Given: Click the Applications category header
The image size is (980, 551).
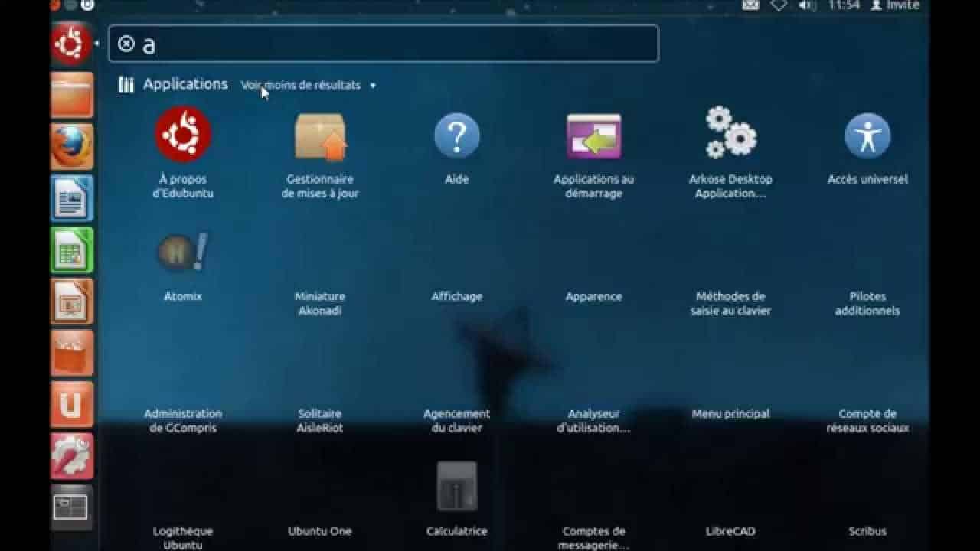Looking at the screenshot, I should (185, 84).
